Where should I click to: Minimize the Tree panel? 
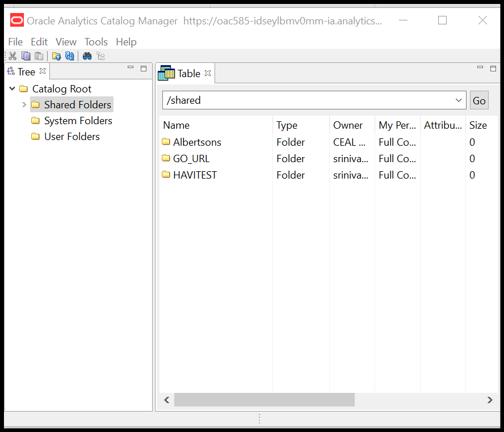pos(131,67)
